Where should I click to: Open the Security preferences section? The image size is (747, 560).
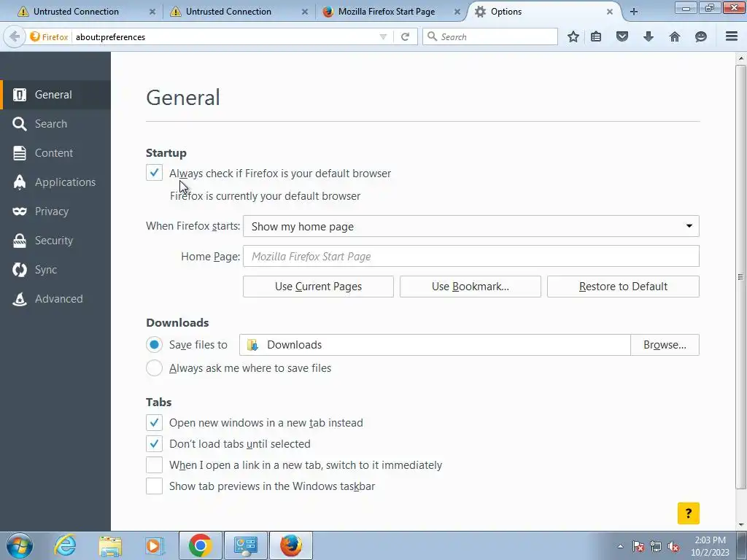tap(55, 241)
